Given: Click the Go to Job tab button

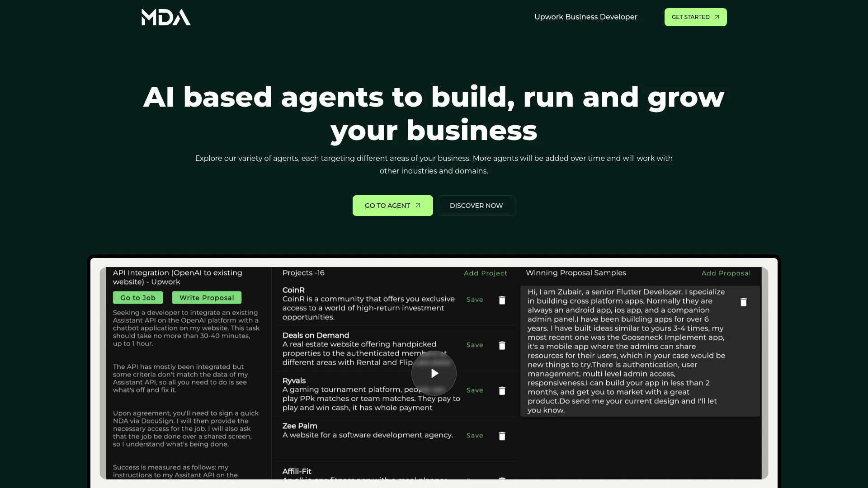Looking at the screenshot, I should pos(138,297).
